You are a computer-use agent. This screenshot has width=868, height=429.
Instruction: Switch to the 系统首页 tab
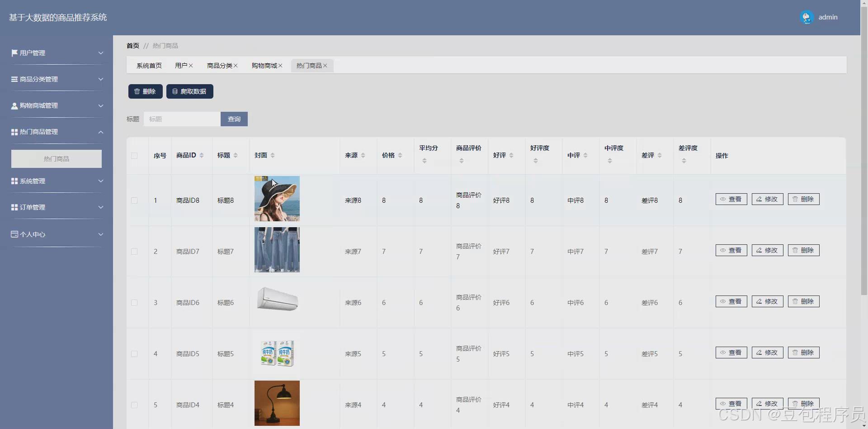[149, 66]
